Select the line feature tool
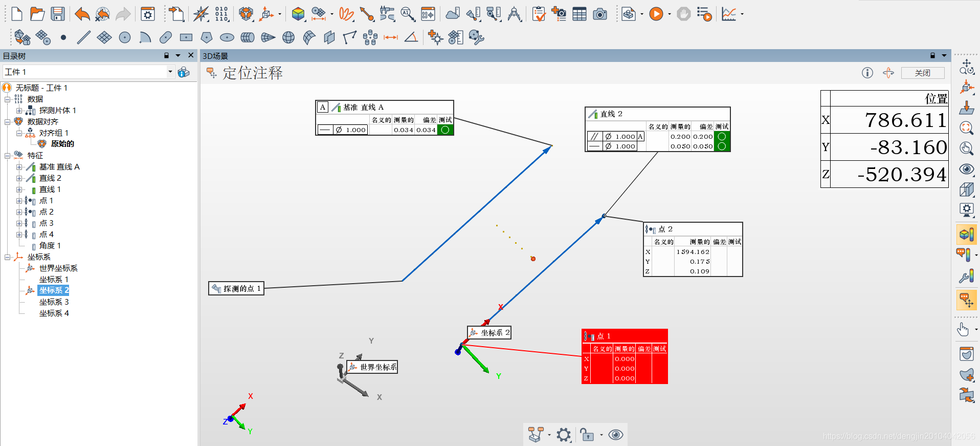 point(84,37)
